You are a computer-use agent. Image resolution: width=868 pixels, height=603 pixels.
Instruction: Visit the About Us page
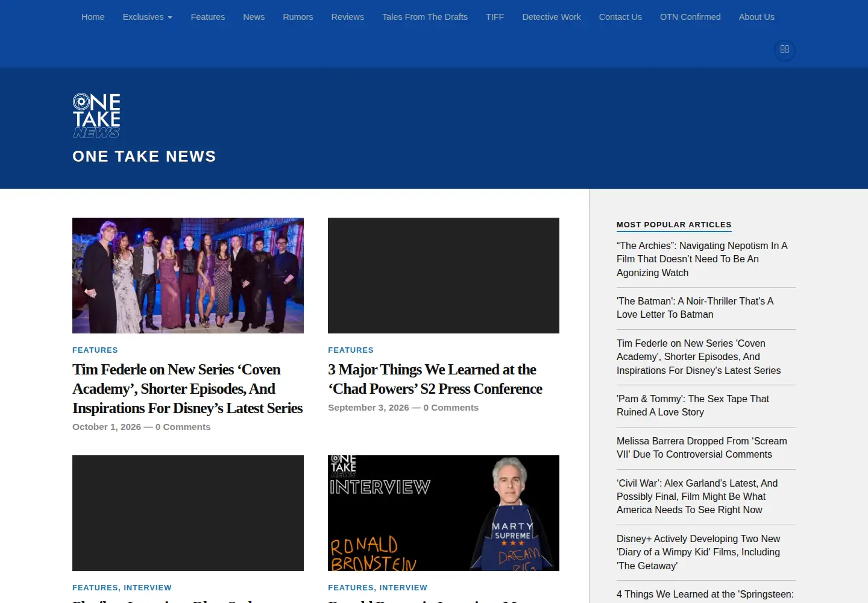[756, 17]
